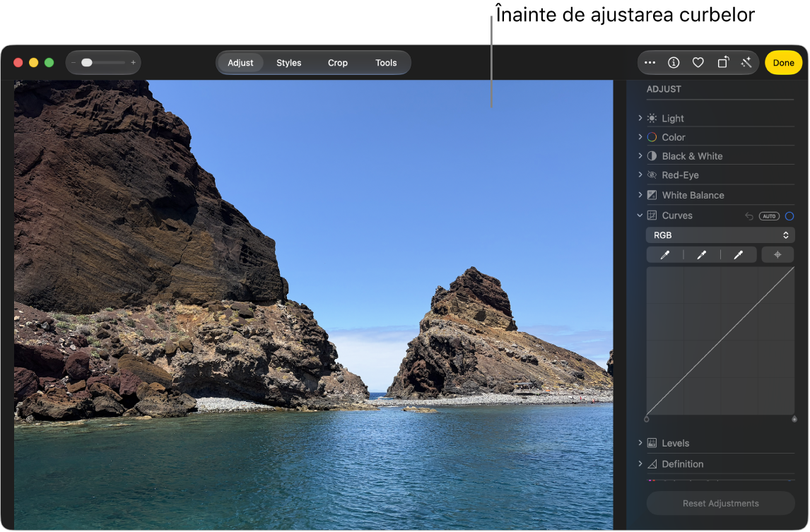810x532 pixels.
Task: Rotate the photo using the rotate icon
Action: tap(723, 62)
